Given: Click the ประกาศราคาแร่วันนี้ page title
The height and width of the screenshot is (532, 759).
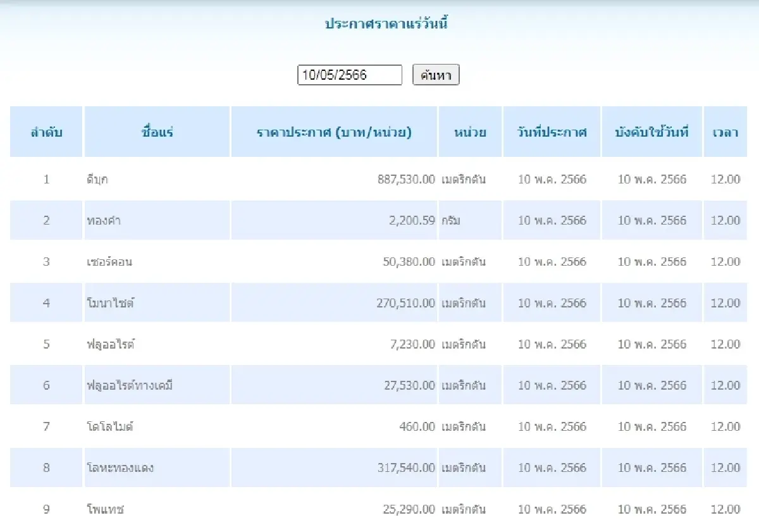Looking at the screenshot, I should coord(386,24).
